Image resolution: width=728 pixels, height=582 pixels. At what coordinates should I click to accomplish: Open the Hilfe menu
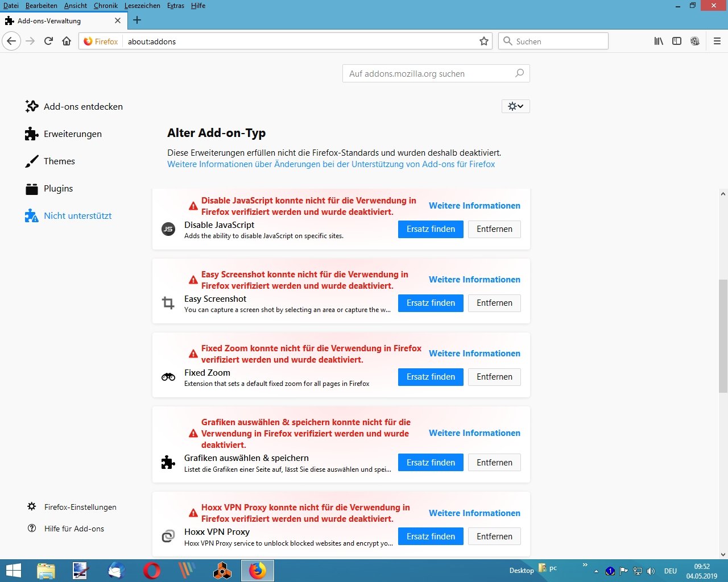(198, 6)
